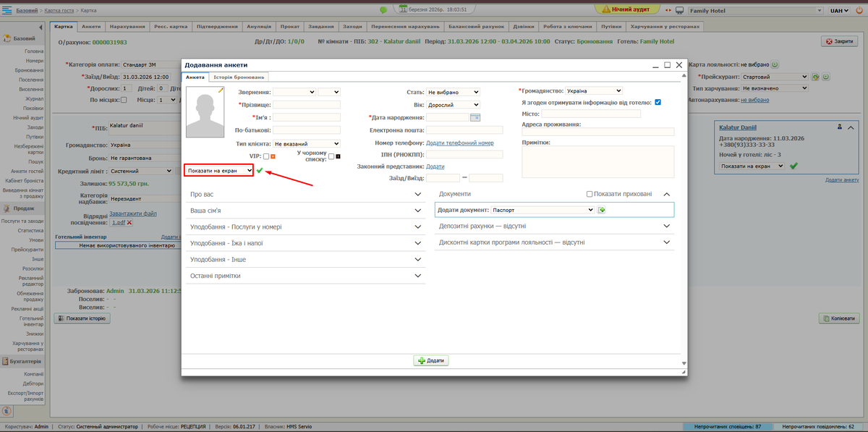Open the Стать dropdown
The image size is (868, 432).
click(453, 92)
